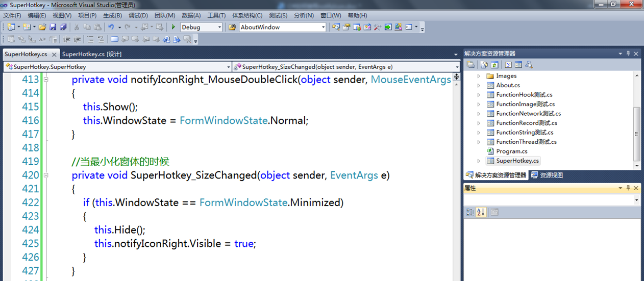The width and height of the screenshot is (644, 281).
Task: Click the Solution Explorer scroll-down arrow
Action: pyautogui.click(x=636, y=165)
